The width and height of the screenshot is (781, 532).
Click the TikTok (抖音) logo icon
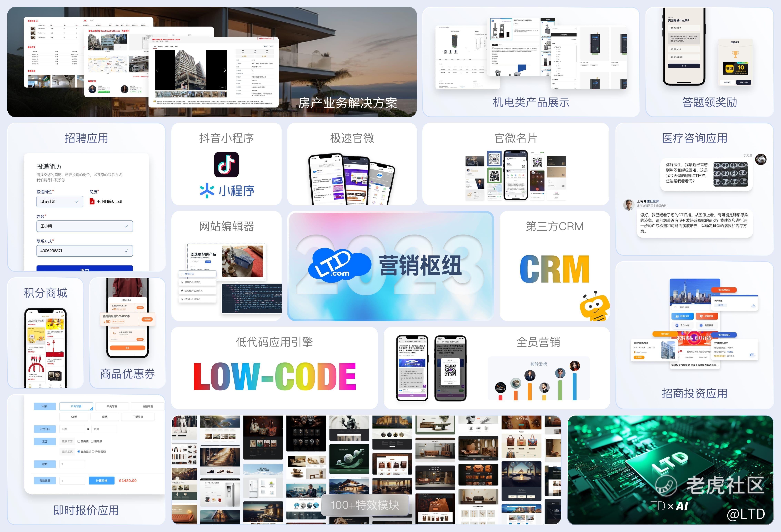[x=226, y=165]
